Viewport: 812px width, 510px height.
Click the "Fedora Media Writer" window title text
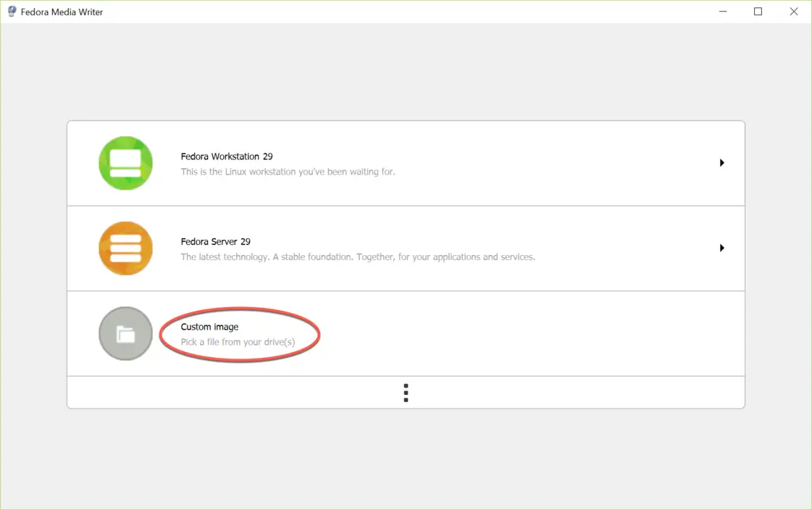[x=62, y=12]
